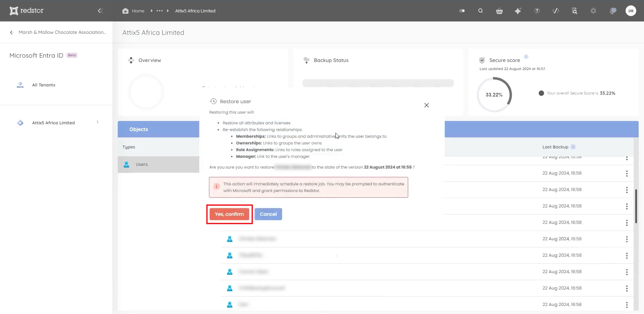644x314 pixels.
Task: Click the 33.22% score gauge
Action: tap(494, 95)
